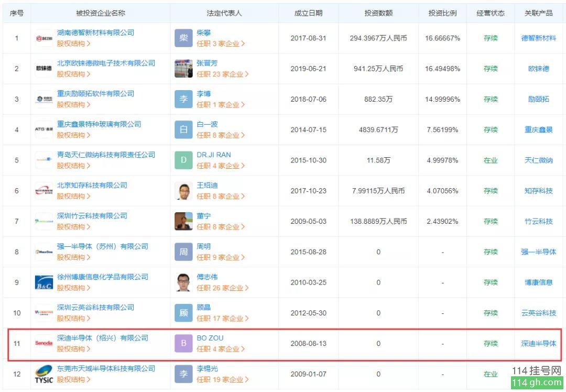
Task: Open related product 欧铼德
Action: (539, 69)
